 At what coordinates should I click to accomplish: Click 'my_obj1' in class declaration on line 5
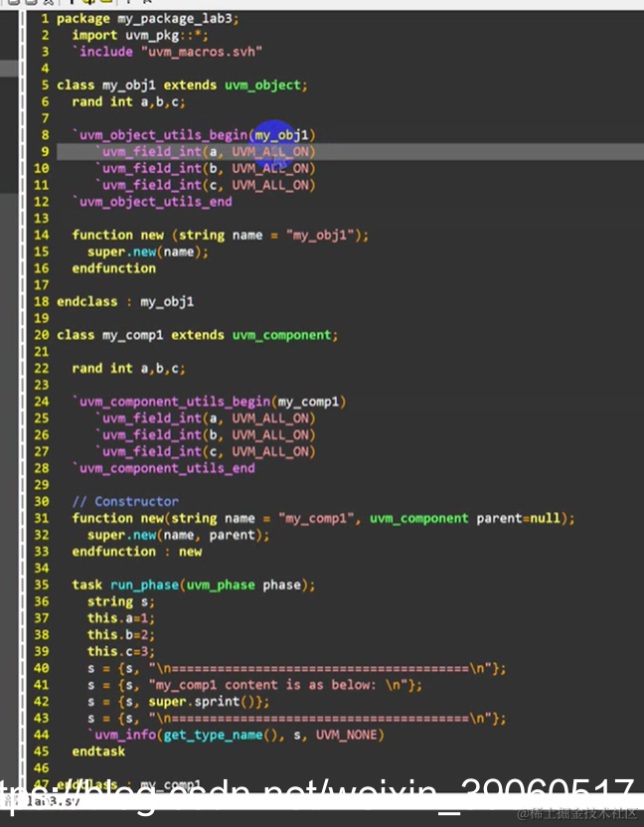pos(128,85)
